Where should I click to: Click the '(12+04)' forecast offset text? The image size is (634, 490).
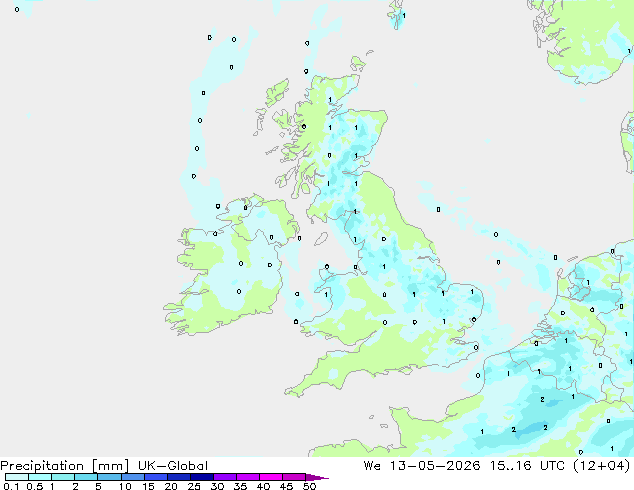[602, 466]
